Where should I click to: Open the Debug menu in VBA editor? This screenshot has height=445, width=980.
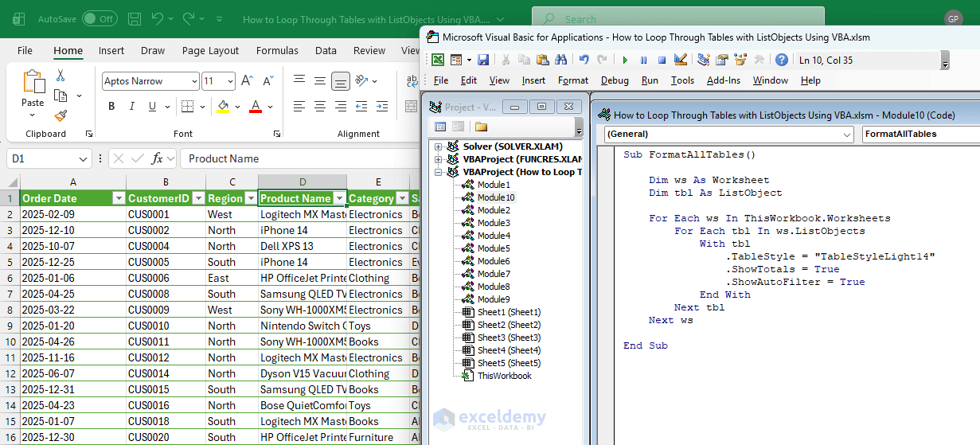tap(615, 80)
